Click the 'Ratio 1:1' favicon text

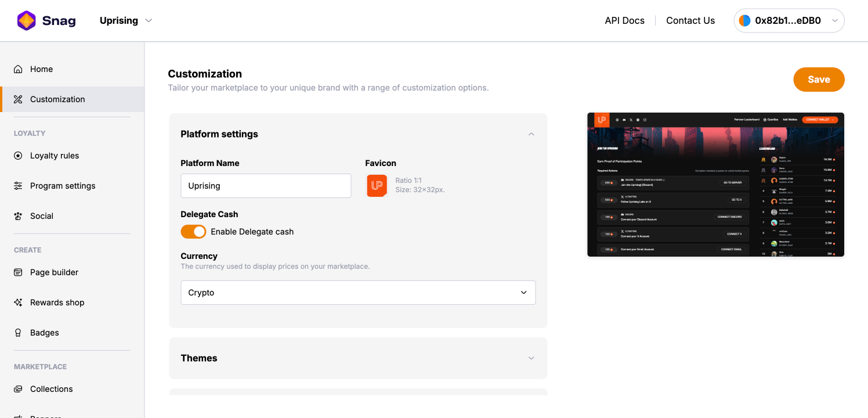410,181
